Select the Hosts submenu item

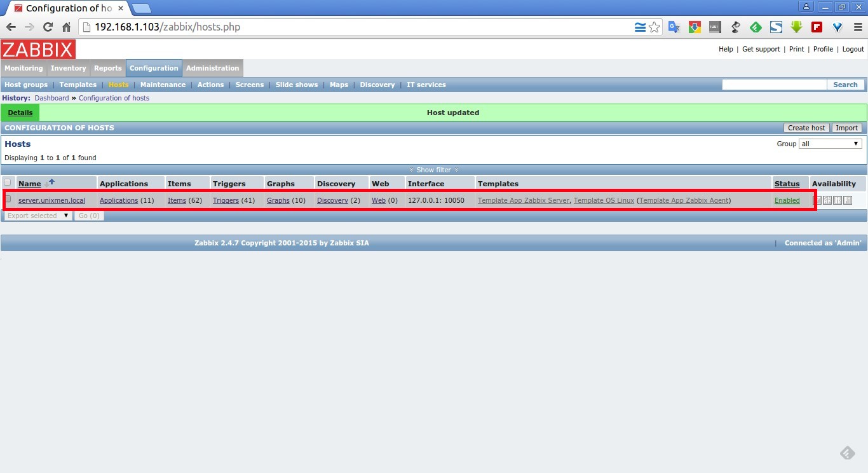[118, 85]
